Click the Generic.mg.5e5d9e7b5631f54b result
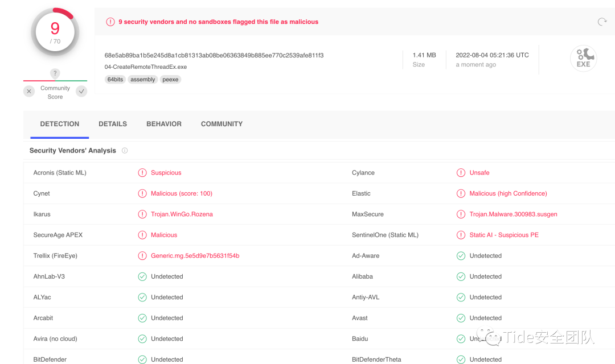 coord(195,256)
